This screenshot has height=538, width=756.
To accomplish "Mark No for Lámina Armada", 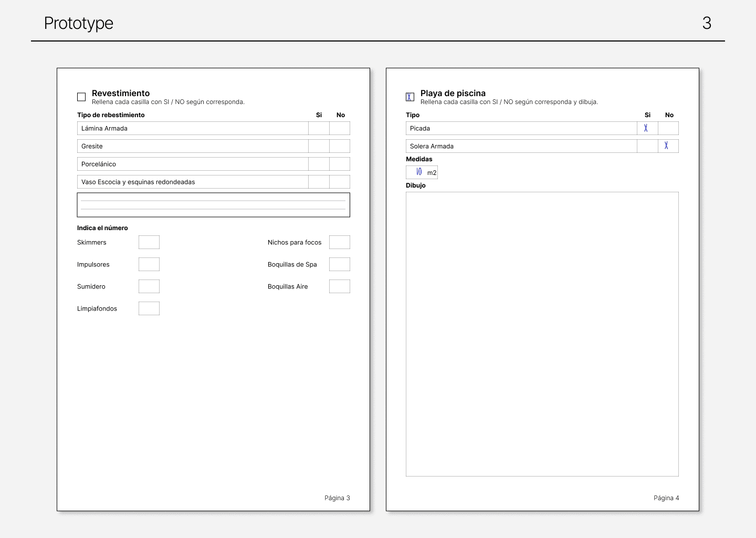I will pyautogui.click(x=340, y=128).
